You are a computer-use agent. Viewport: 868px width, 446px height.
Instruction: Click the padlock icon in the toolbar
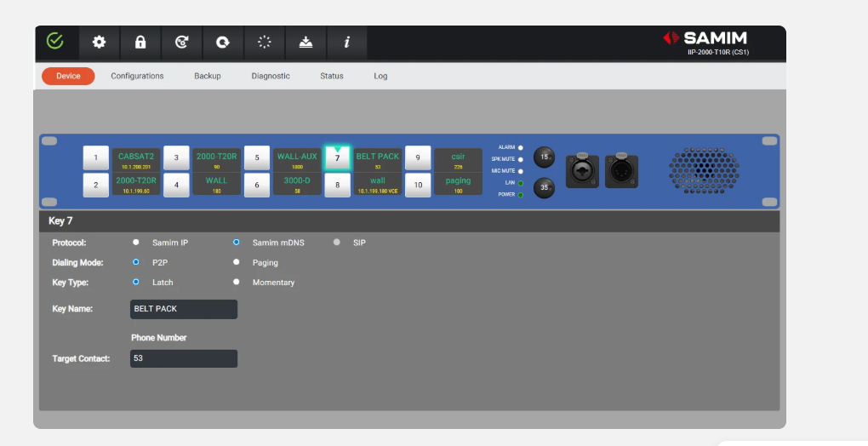pos(140,42)
